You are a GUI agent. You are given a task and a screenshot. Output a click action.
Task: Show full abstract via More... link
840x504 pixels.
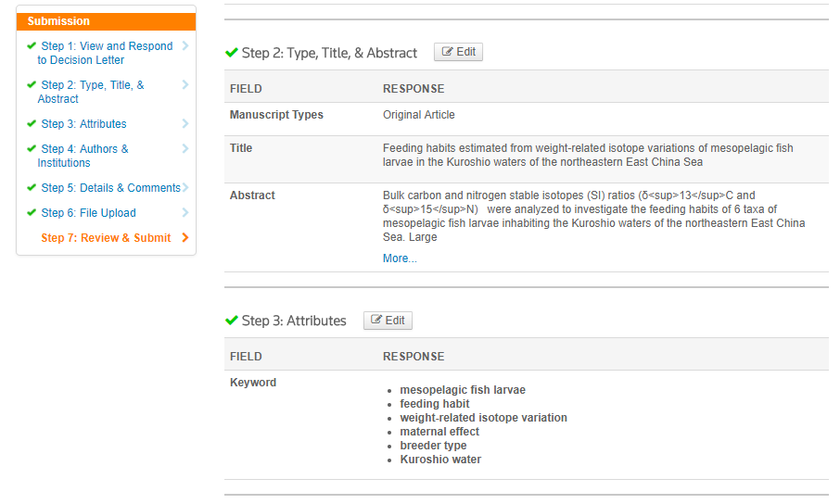coord(400,258)
